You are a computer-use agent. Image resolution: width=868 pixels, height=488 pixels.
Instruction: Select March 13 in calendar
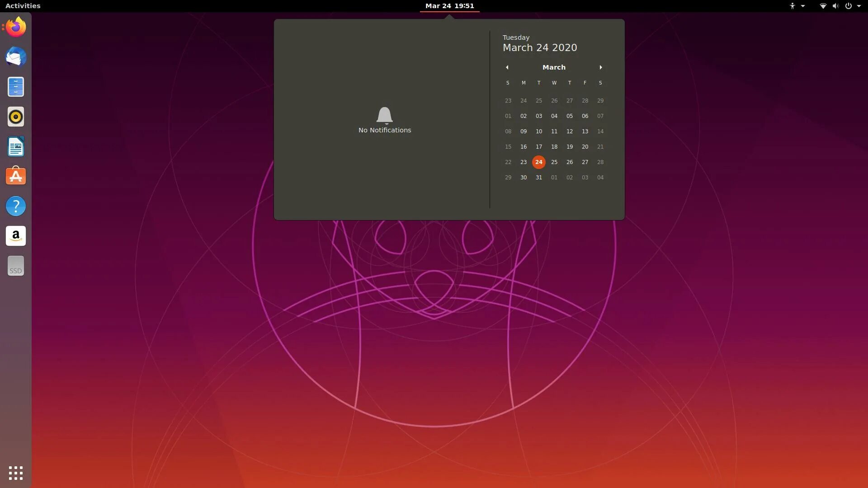pyautogui.click(x=585, y=131)
